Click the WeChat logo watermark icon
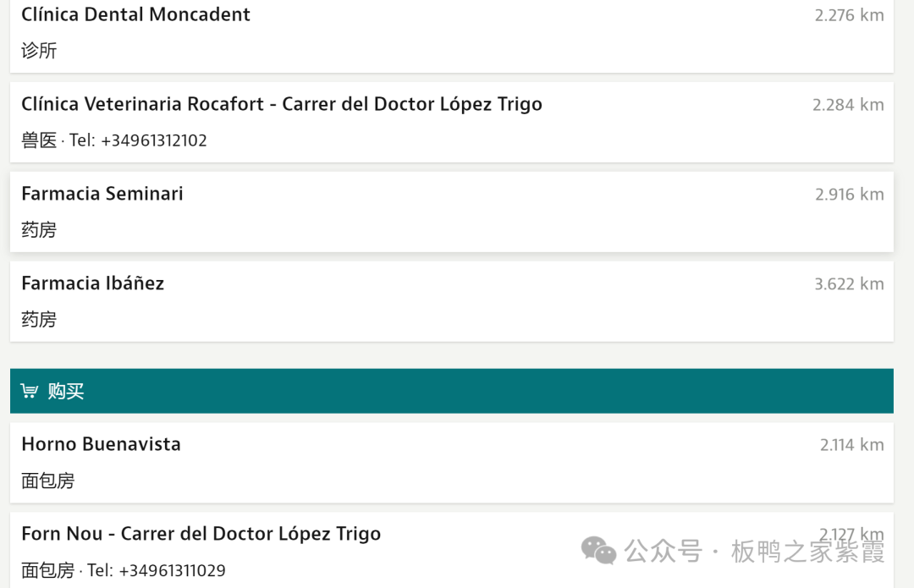The height and width of the screenshot is (588, 914). coord(599,551)
